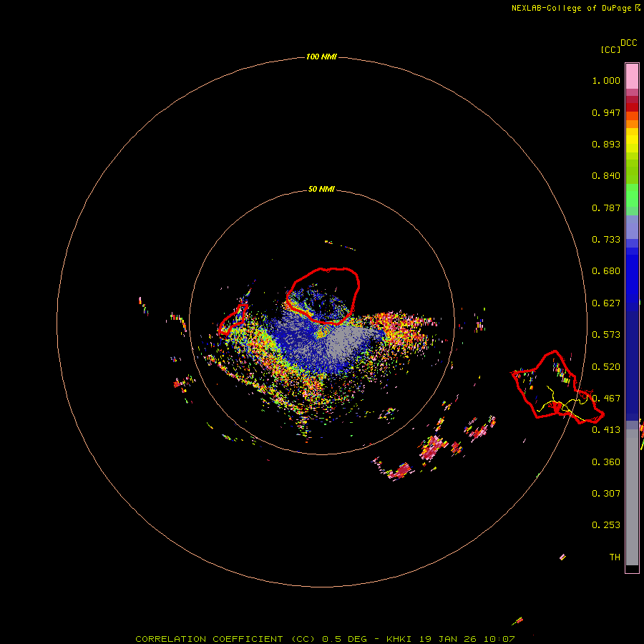Click the yellow segment of the color bar
This screenshot has height=644, width=644.
[632, 140]
